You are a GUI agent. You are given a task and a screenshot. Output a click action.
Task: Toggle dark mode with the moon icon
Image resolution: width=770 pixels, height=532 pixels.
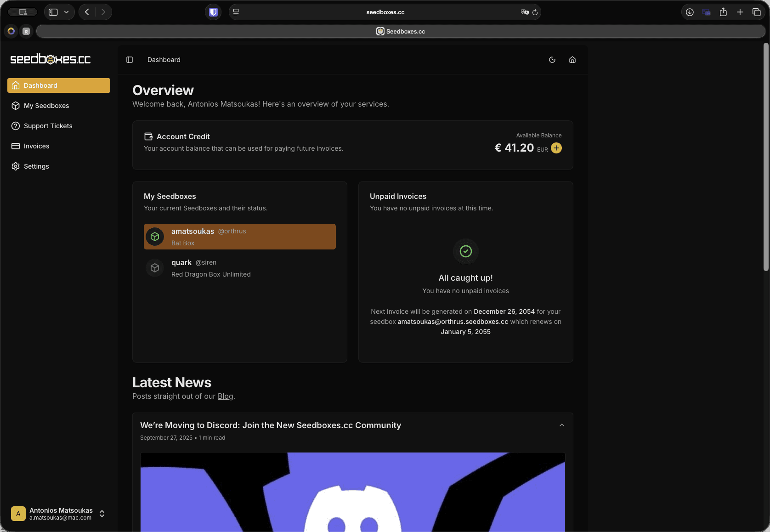pos(552,60)
